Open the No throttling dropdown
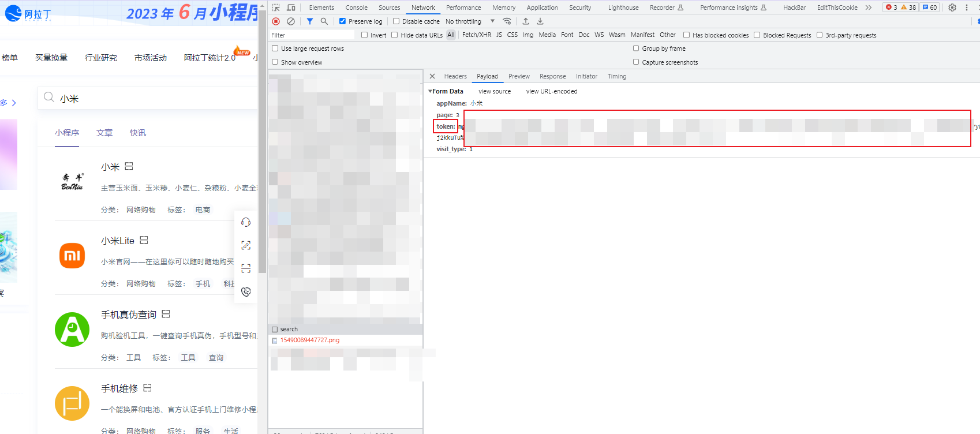This screenshot has height=434, width=980. coord(470,21)
